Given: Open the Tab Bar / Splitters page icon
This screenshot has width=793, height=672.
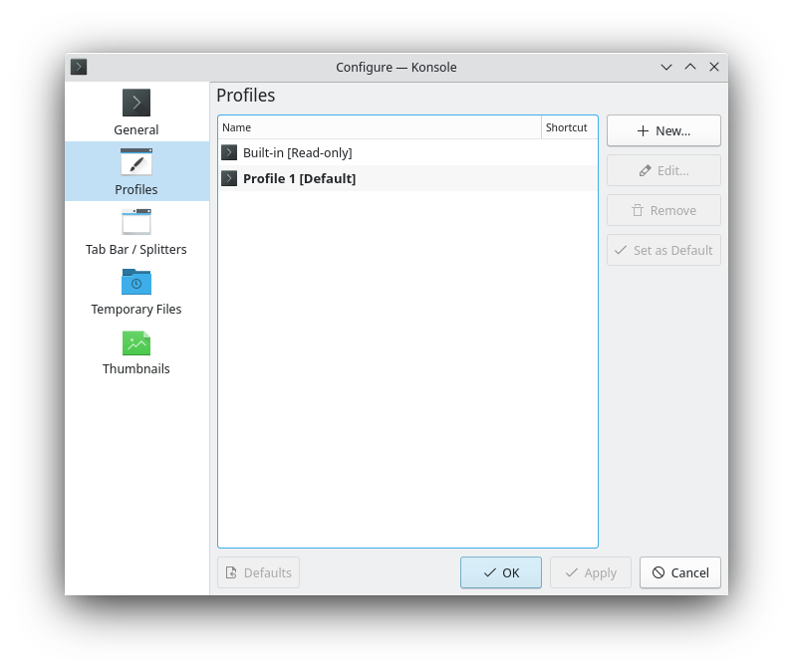Looking at the screenshot, I should coord(136,222).
